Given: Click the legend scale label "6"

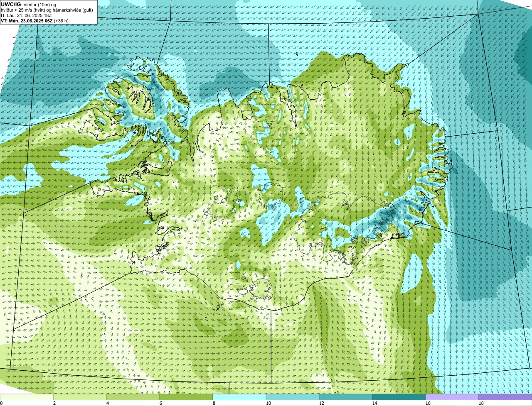Looking at the screenshot, I should tap(161, 403).
